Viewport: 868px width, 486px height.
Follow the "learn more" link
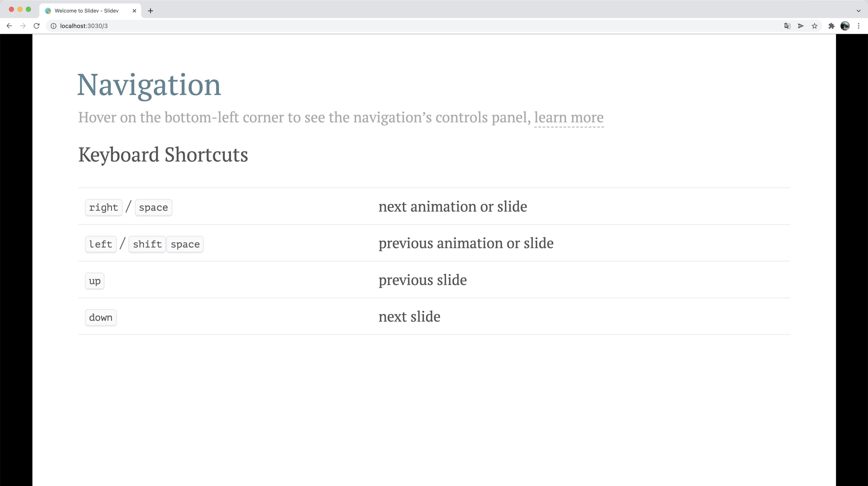point(569,117)
